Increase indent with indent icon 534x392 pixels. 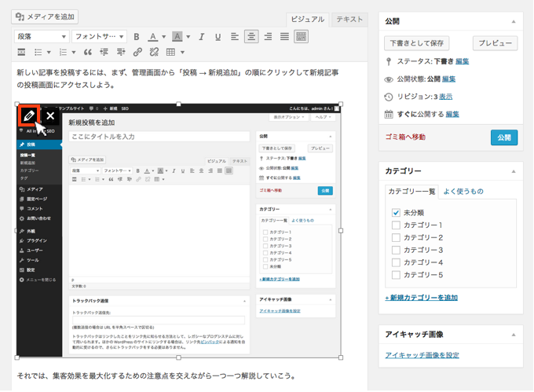pyautogui.click(x=121, y=52)
